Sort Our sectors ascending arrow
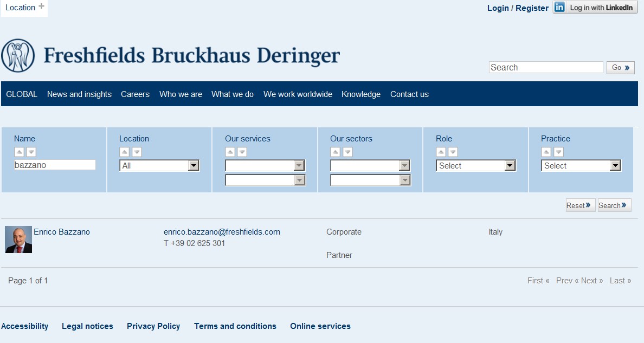The image size is (644, 343). [x=335, y=152]
